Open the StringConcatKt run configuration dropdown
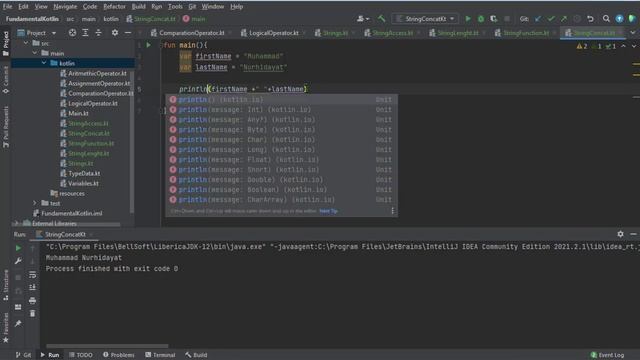The width and height of the screenshot is (640, 360). click(425, 19)
